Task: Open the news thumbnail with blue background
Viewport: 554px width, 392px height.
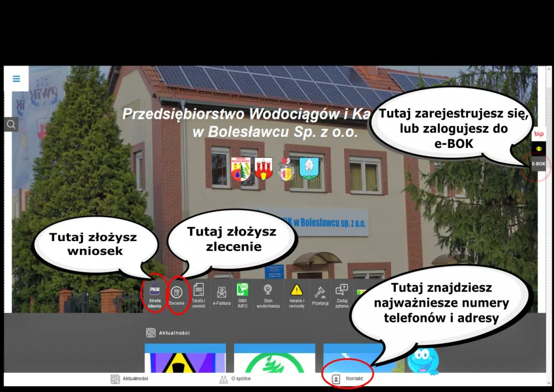Action: [x=364, y=358]
